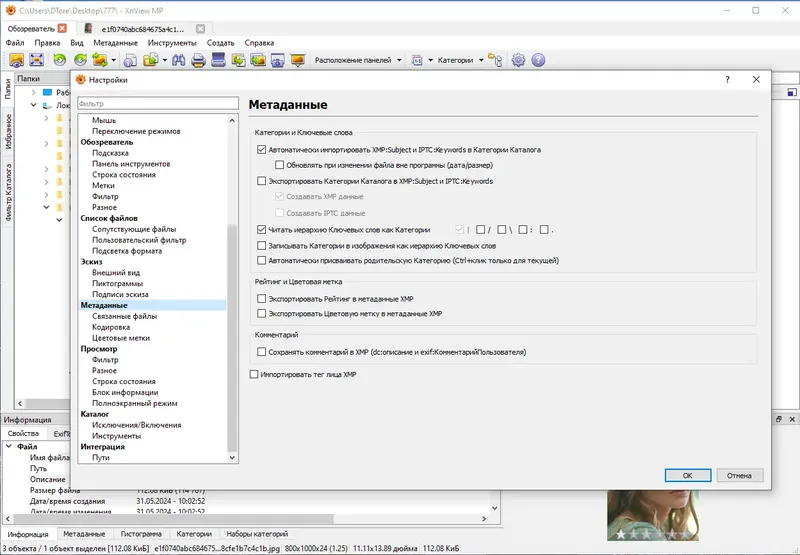Click star rating on the image thumbnail
Viewport: 800px width, 555px height.
tap(653, 534)
